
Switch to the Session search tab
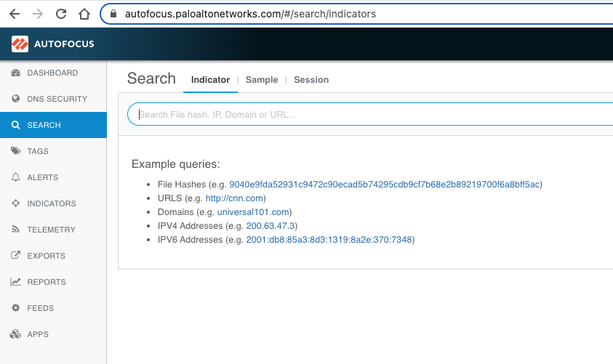(x=311, y=80)
